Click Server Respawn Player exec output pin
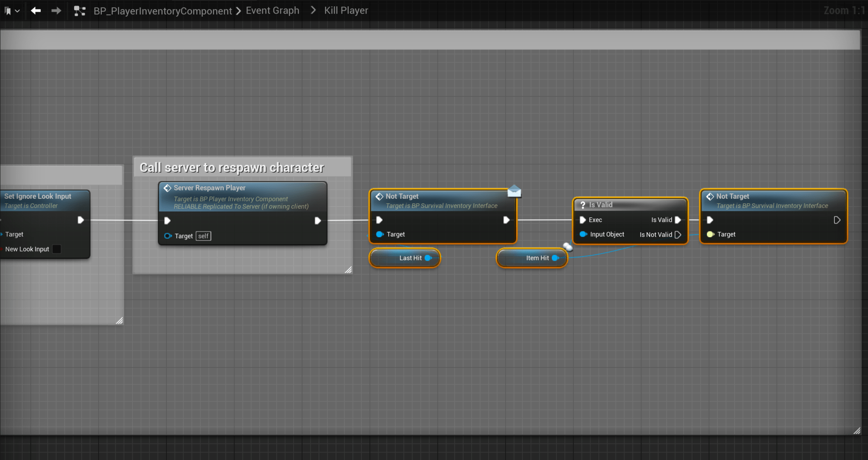868x460 pixels. point(318,221)
